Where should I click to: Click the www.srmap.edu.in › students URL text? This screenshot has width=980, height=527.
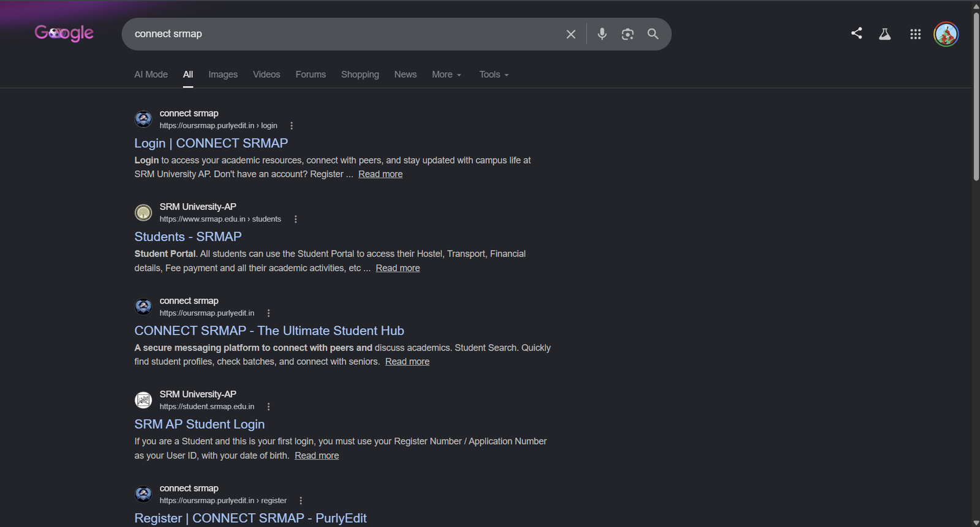tap(221, 219)
